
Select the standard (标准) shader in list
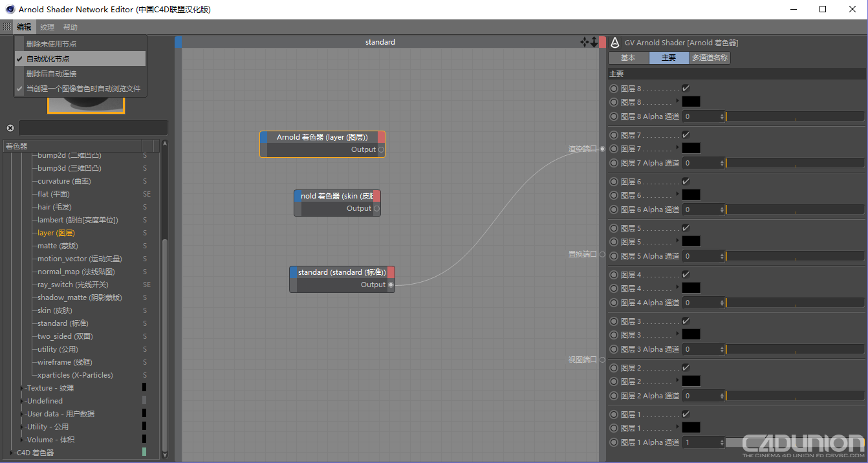click(63, 323)
